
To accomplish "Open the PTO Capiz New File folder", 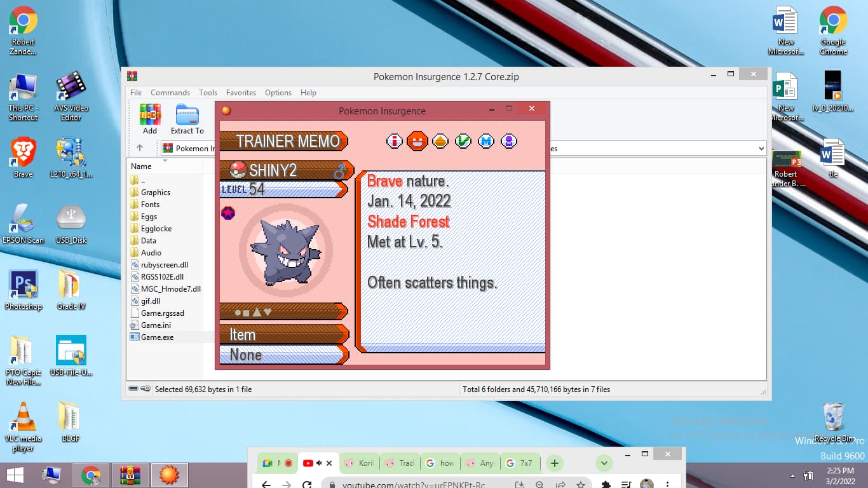I will click(x=24, y=360).
